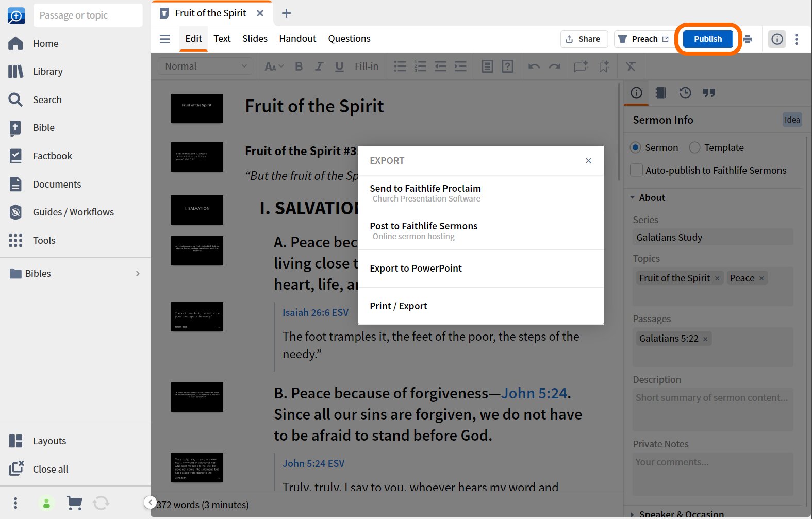812x519 pixels.
Task: Open the hamburger menu beside Edit
Action: click(x=165, y=39)
